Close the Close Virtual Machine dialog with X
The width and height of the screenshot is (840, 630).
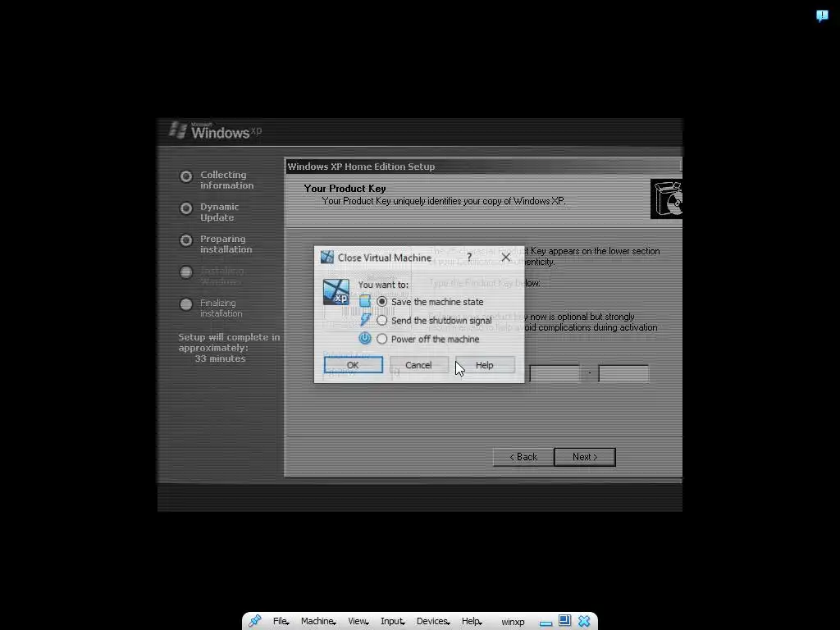point(505,257)
